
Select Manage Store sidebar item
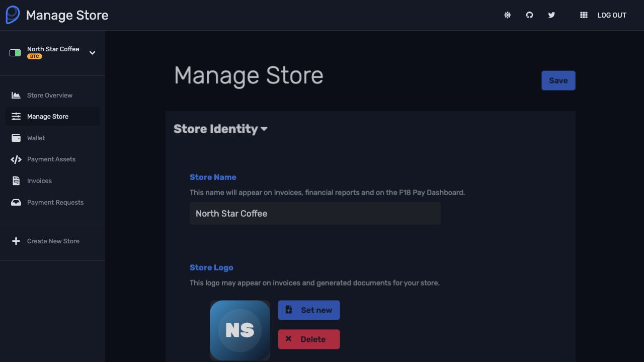tap(52, 116)
